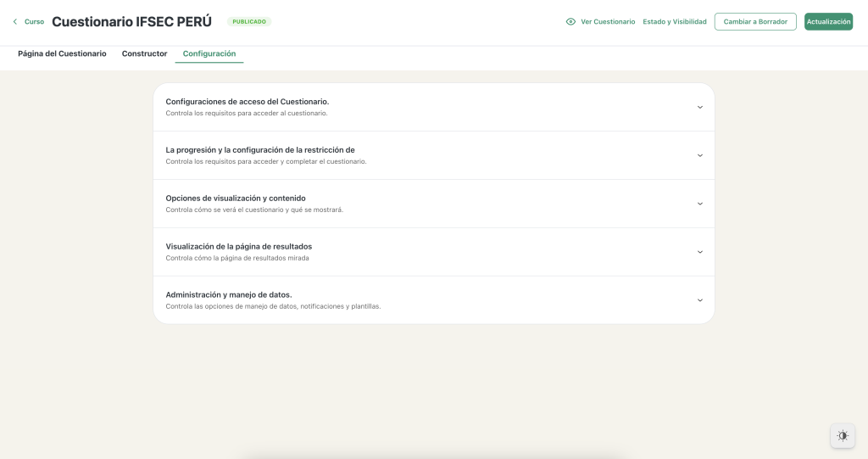
Task: Select the Configuración tab
Action: tap(209, 53)
